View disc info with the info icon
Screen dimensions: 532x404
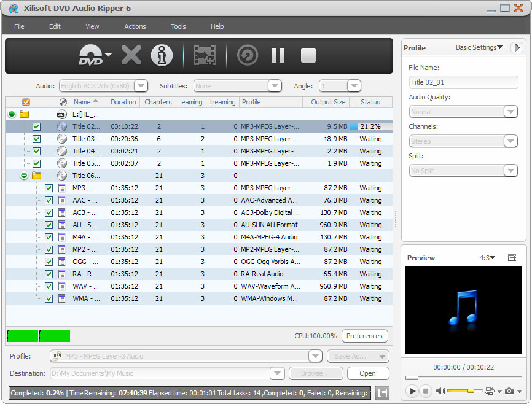click(x=162, y=55)
